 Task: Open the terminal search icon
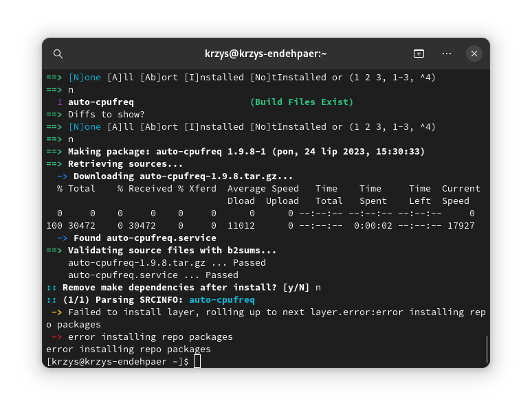tap(58, 54)
